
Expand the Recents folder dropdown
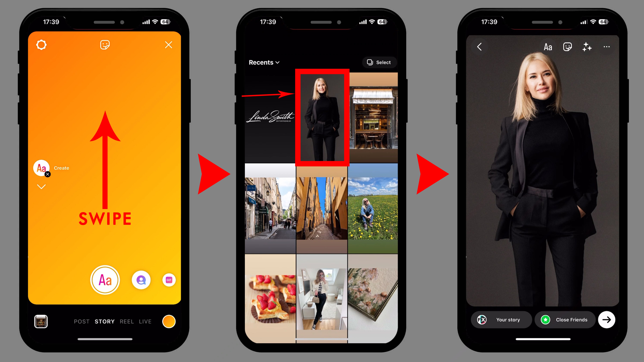click(x=264, y=62)
